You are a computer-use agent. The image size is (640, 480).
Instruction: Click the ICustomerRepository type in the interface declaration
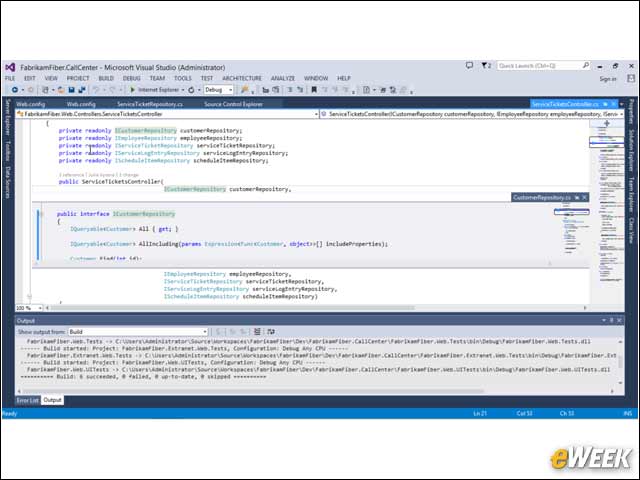(x=144, y=213)
